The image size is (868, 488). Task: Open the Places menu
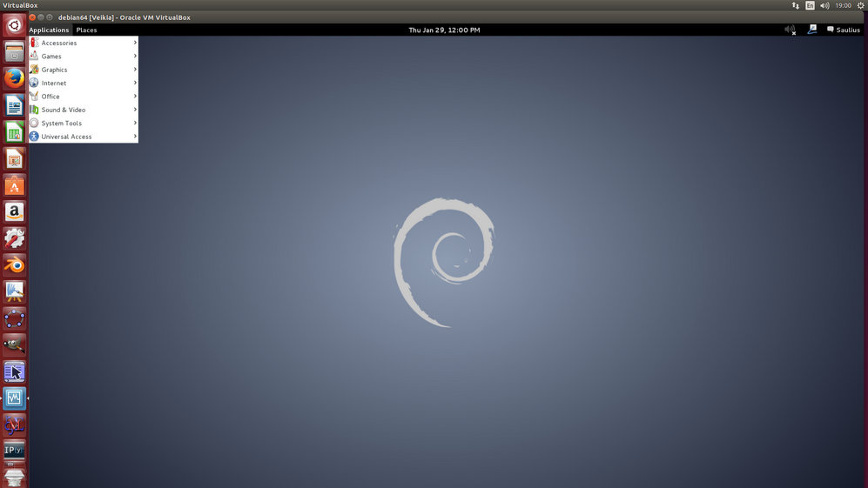pos(86,30)
